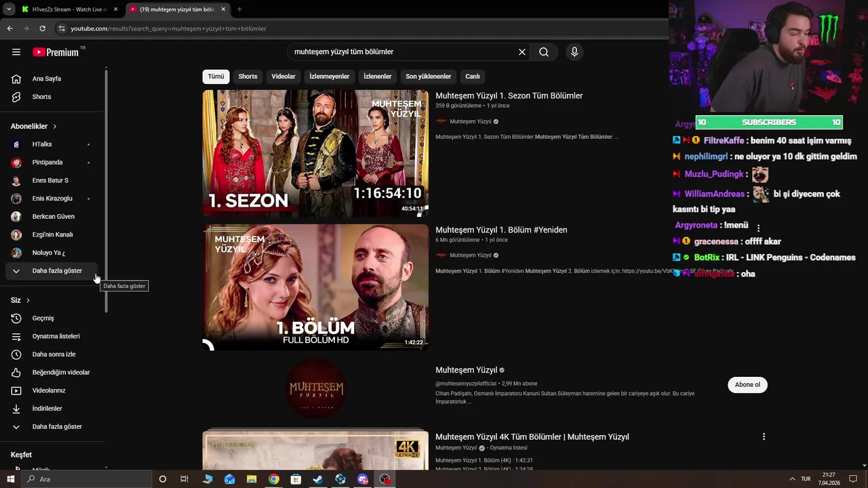Screen dimensions: 868x488
Task: Select the Videolar filter chip
Action: pos(283,77)
